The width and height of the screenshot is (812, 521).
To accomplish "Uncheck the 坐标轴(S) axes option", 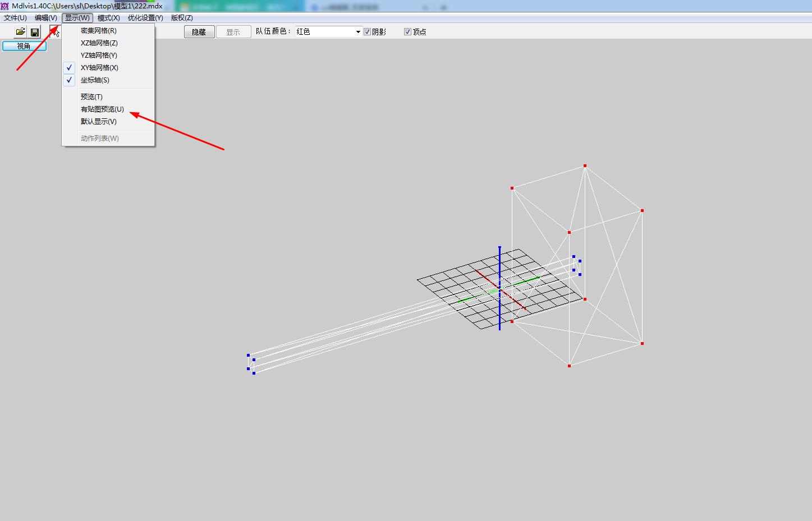I will [95, 80].
